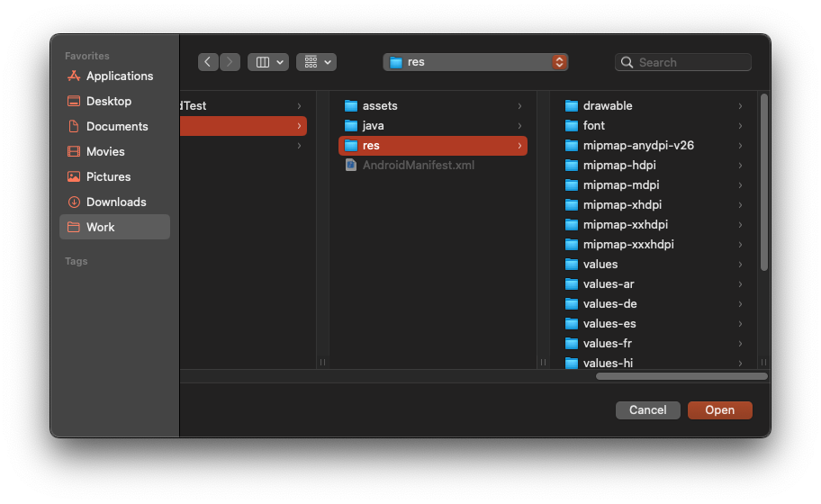This screenshot has width=821, height=504.
Task: Click the drawable folder icon
Action: pos(572,105)
